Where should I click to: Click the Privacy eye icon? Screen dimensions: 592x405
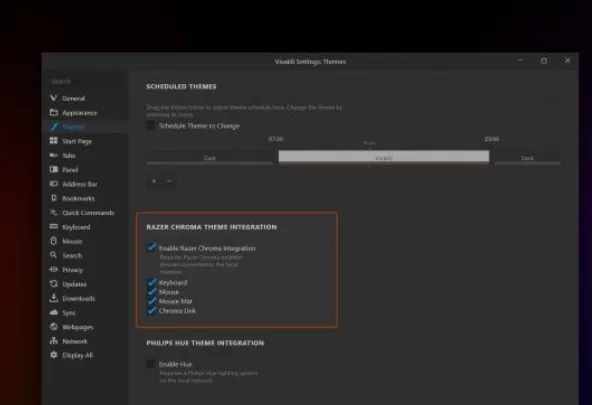point(54,269)
